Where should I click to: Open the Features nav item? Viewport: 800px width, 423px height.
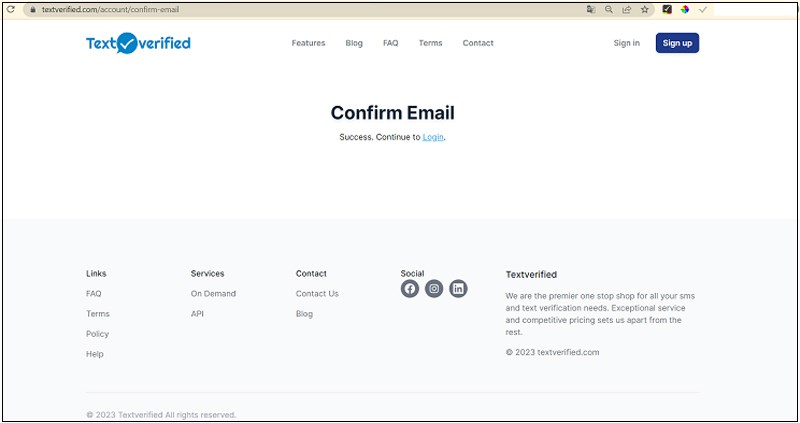pos(308,43)
